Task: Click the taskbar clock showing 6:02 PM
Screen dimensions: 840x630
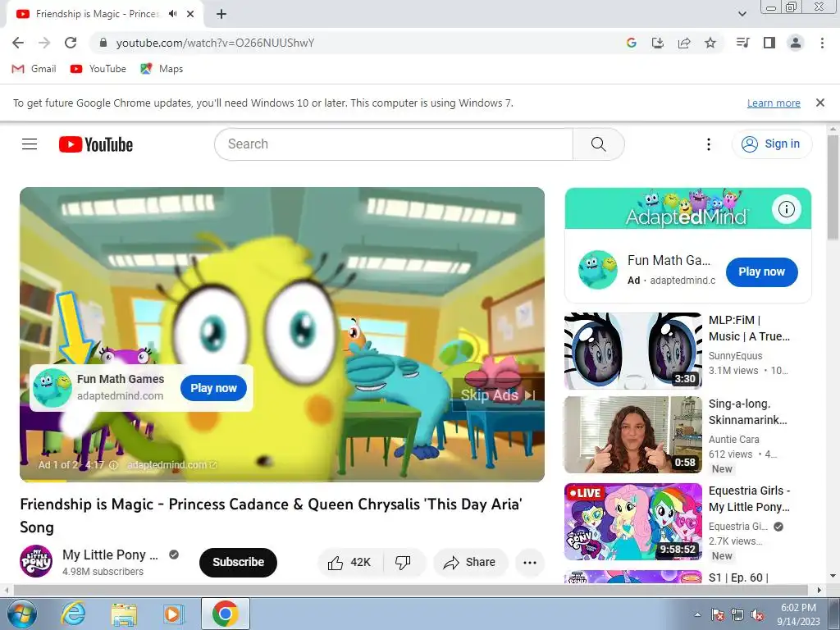Action: pyautogui.click(x=799, y=614)
